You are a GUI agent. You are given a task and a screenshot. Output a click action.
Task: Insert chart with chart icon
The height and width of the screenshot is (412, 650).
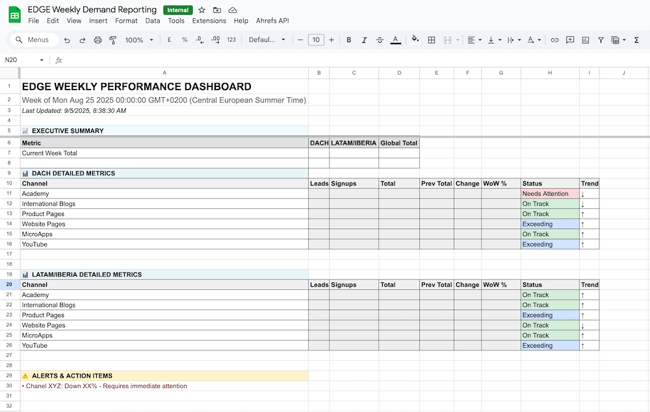(x=585, y=40)
